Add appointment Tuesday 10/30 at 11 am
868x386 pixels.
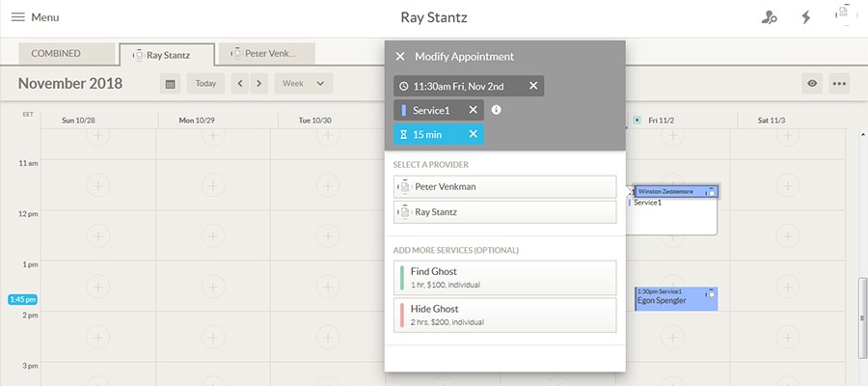point(328,185)
